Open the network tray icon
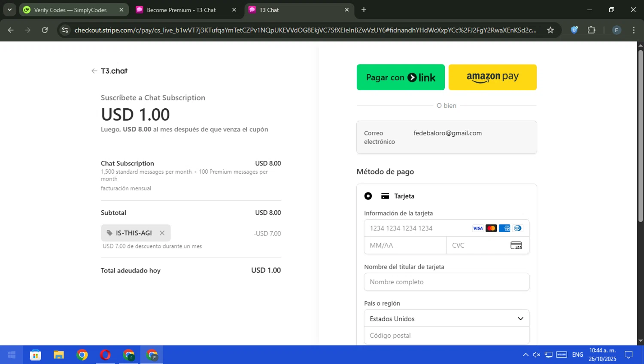 [549, 355]
